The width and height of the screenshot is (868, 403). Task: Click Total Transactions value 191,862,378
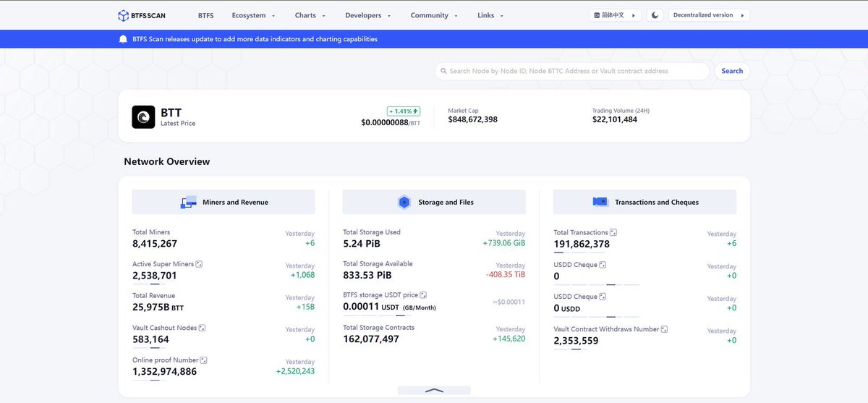(x=582, y=244)
